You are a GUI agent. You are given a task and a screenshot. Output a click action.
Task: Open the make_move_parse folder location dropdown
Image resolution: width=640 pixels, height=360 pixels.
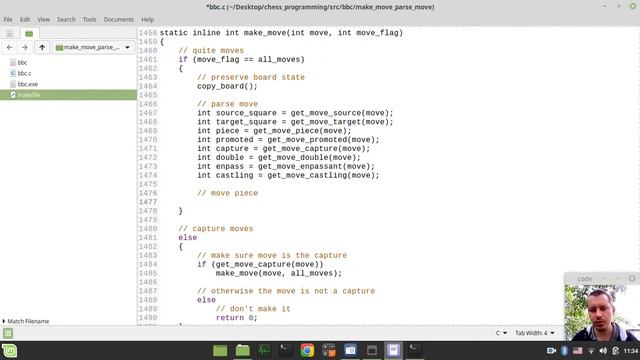coord(93,47)
